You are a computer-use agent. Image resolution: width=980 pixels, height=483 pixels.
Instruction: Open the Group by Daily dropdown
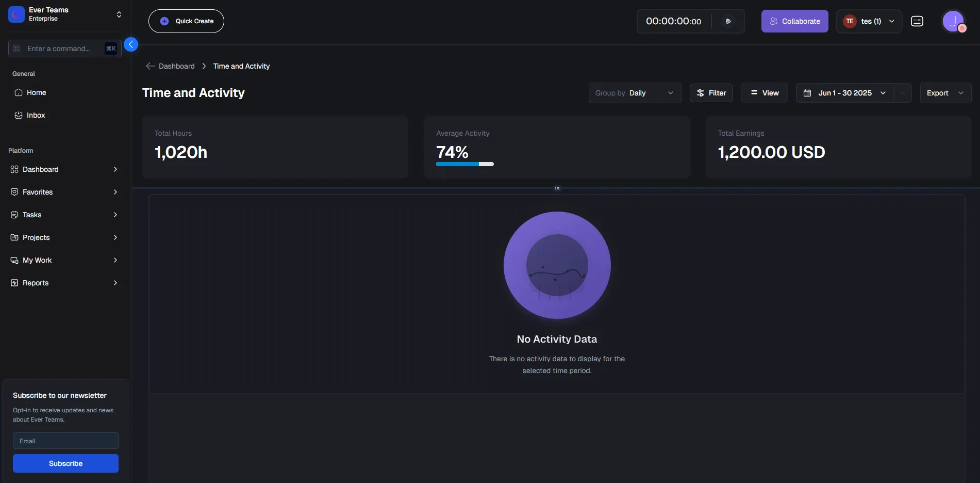635,93
